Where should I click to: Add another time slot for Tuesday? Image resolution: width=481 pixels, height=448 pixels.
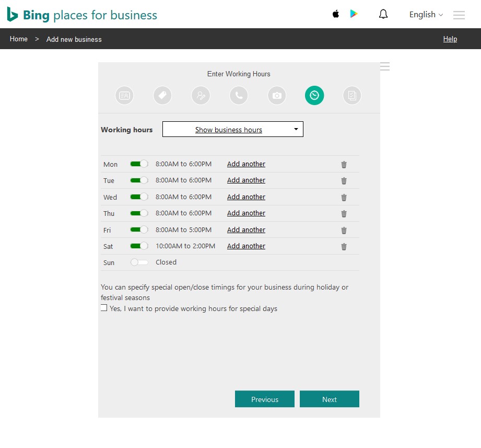click(x=246, y=180)
